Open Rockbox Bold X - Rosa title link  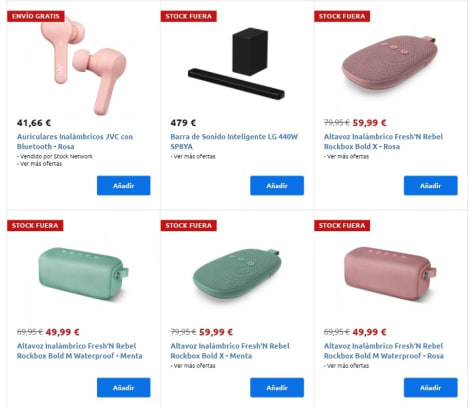point(383,141)
